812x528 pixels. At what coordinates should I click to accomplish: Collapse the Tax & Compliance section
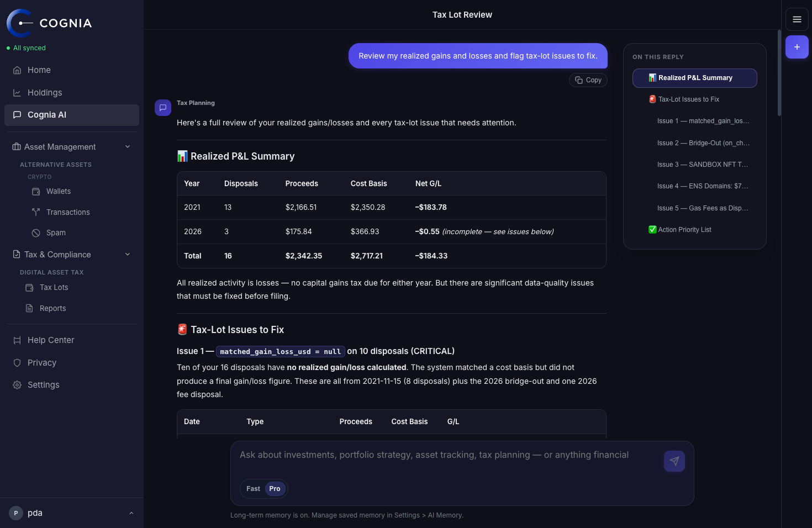pos(72,255)
